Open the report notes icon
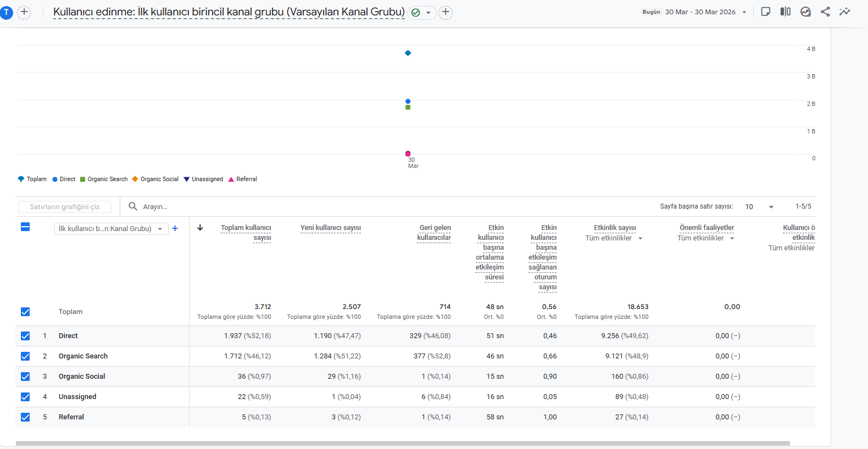 coord(765,12)
